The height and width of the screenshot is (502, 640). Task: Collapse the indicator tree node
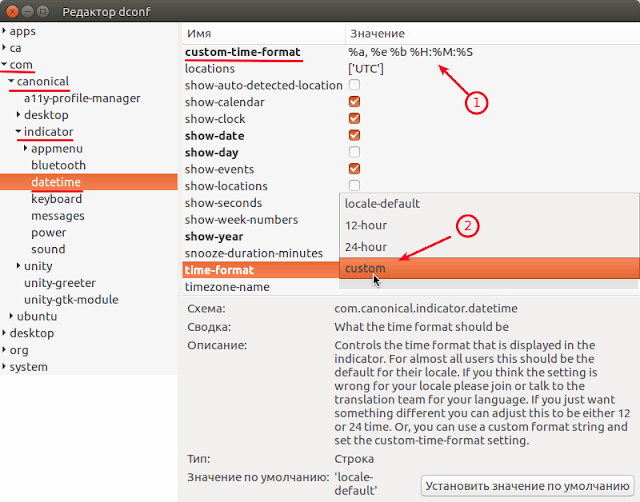tap(18, 131)
